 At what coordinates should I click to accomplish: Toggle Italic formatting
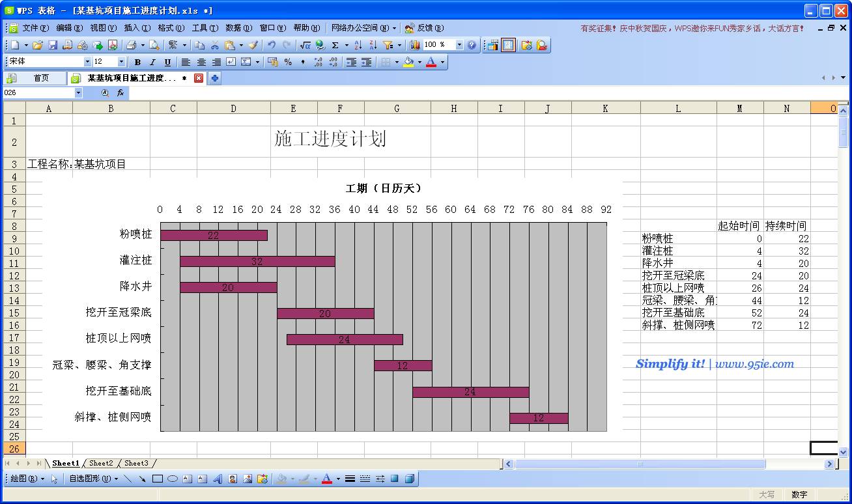[x=152, y=62]
